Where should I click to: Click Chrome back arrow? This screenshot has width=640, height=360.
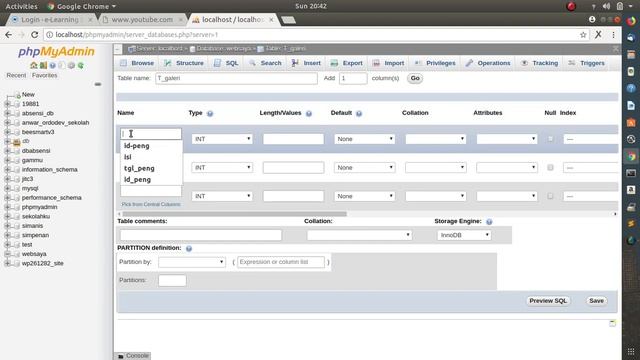pyautogui.click(x=9, y=35)
